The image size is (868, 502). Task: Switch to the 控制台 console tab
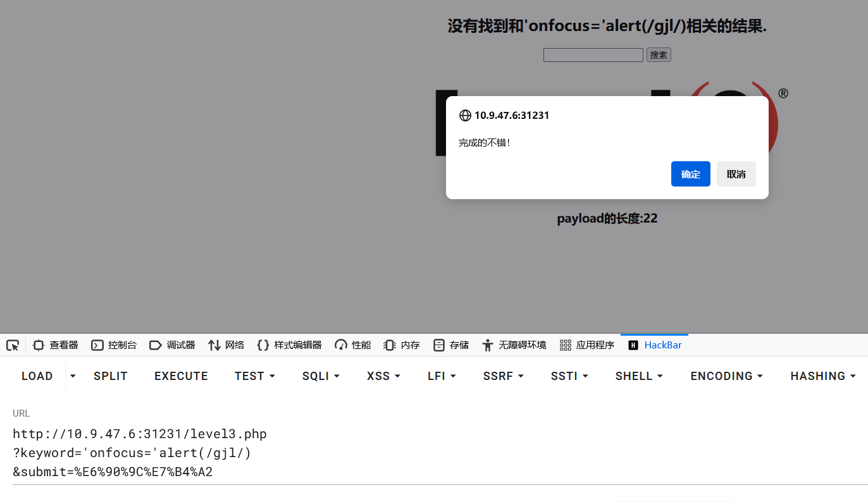[x=114, y=345]
